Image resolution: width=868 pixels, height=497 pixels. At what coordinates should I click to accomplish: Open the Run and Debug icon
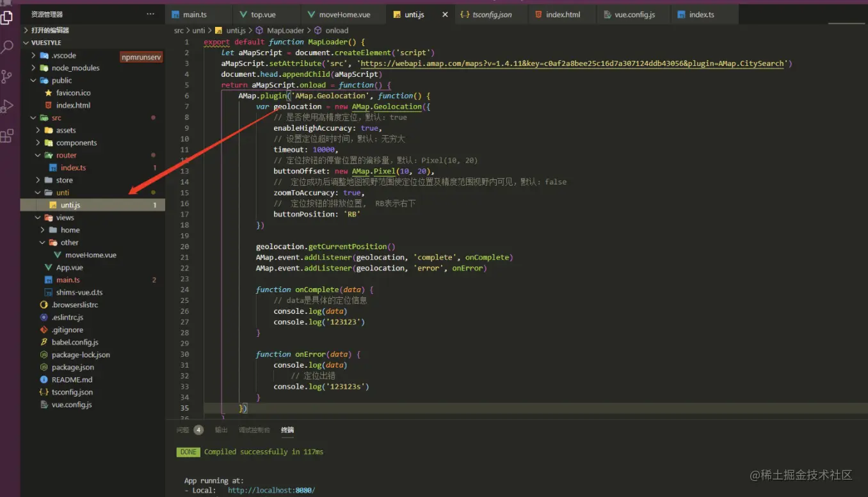click(7, 106)
